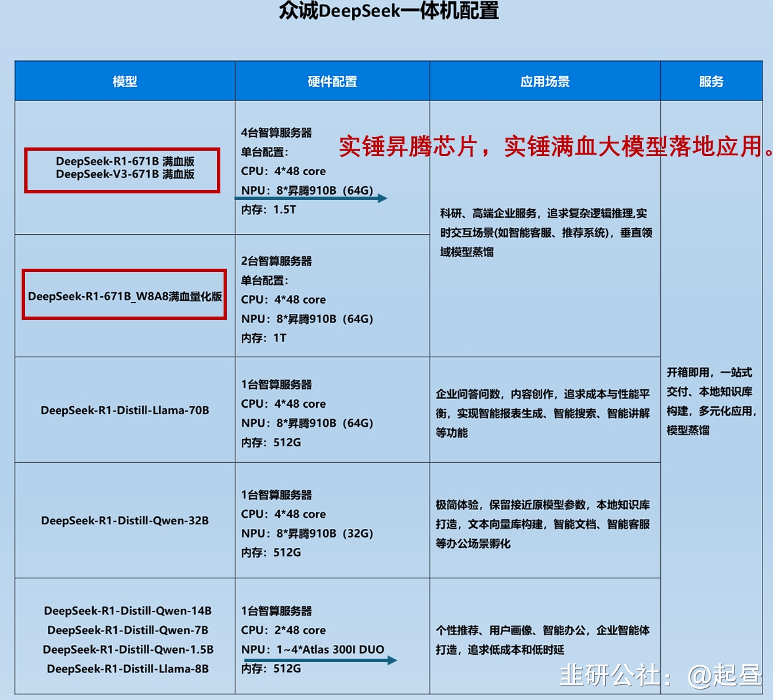This screenshot has height=700, width=773.
Task: Click the title 众诚DeepSeek一体机配置
Action: point(389,10)
